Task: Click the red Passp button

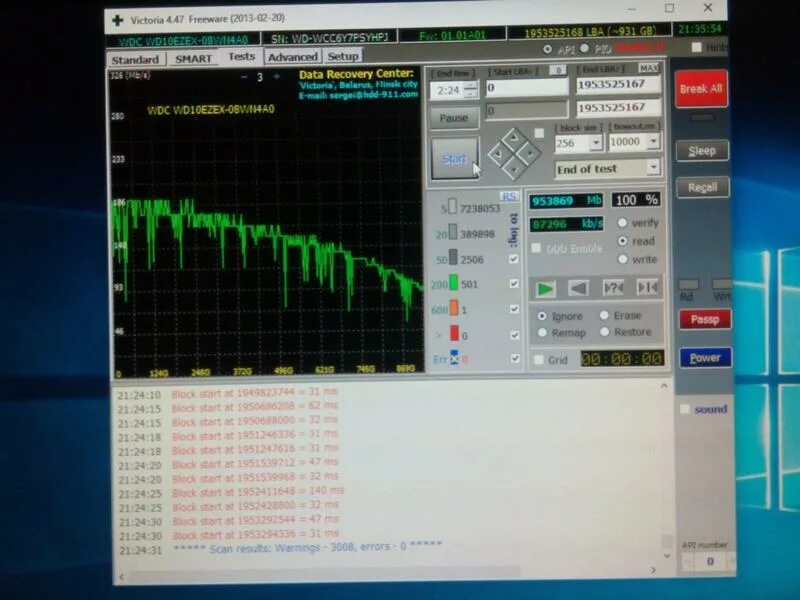Action: click(705, 319)
